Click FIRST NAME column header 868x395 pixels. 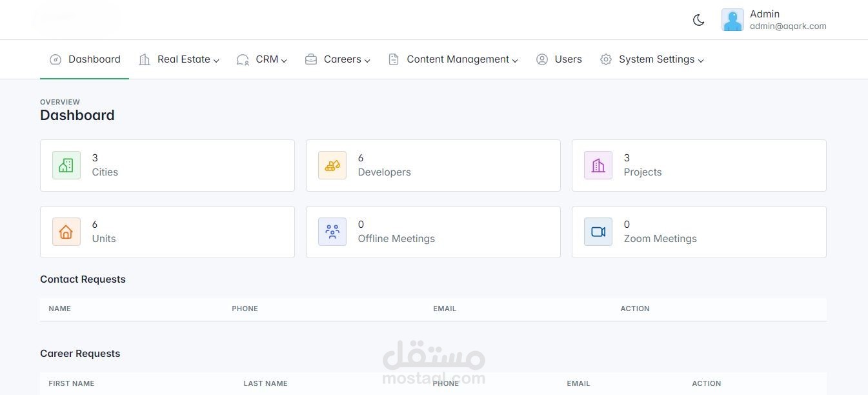(x=71, y=383)
